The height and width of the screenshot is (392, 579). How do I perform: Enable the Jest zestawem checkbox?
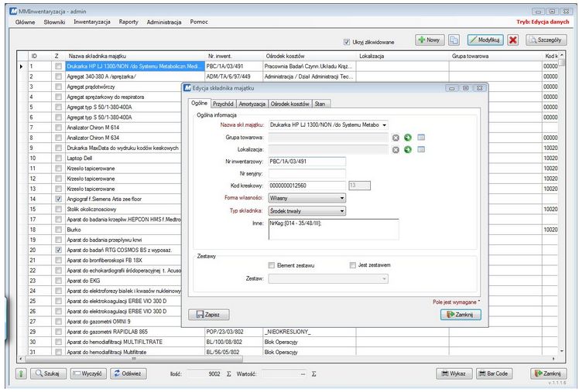click(x=352, y=265)
